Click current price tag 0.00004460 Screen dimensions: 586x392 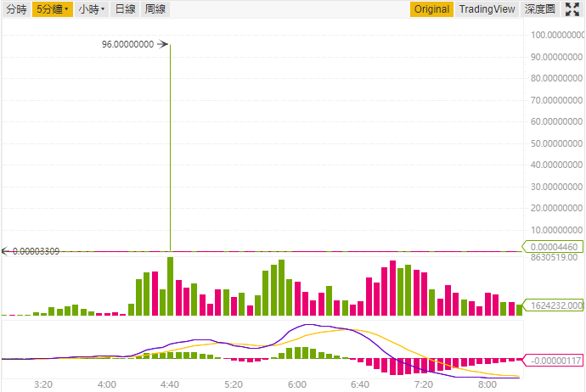click(554, 247)
